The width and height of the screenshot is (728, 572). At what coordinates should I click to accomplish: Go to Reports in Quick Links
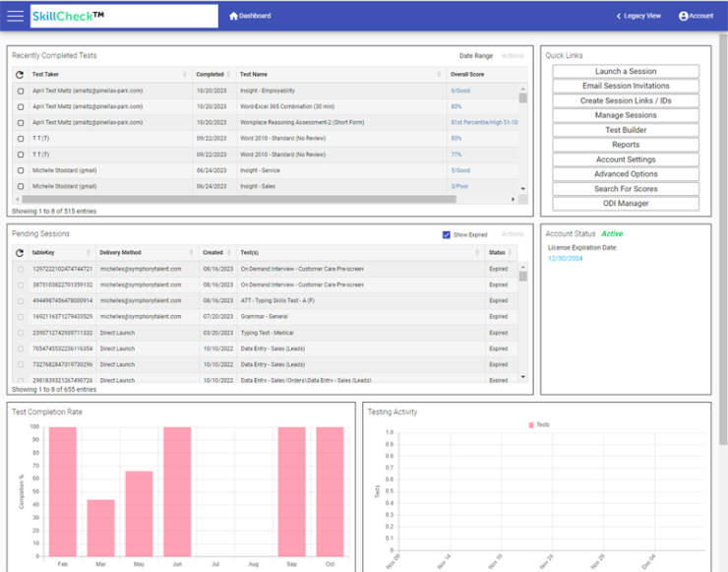626,145
